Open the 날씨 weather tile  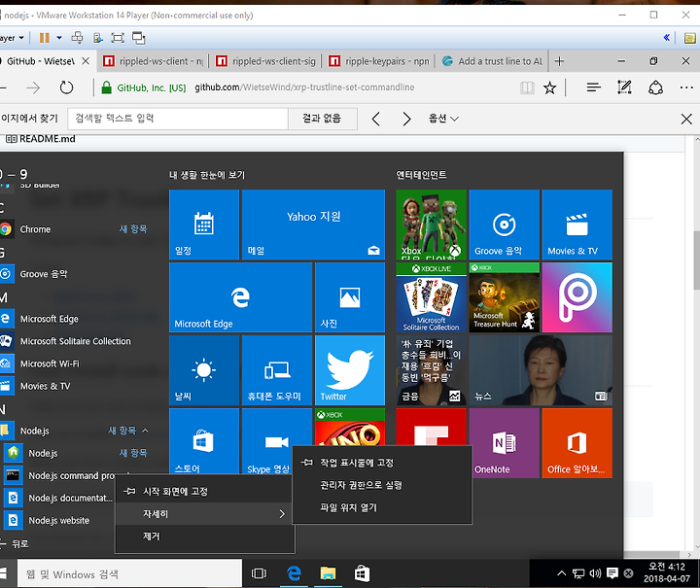click(x=204, y=370)
